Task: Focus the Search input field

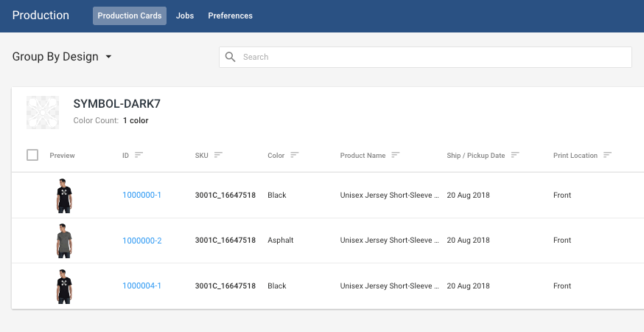Action: (x=425, y=57)
